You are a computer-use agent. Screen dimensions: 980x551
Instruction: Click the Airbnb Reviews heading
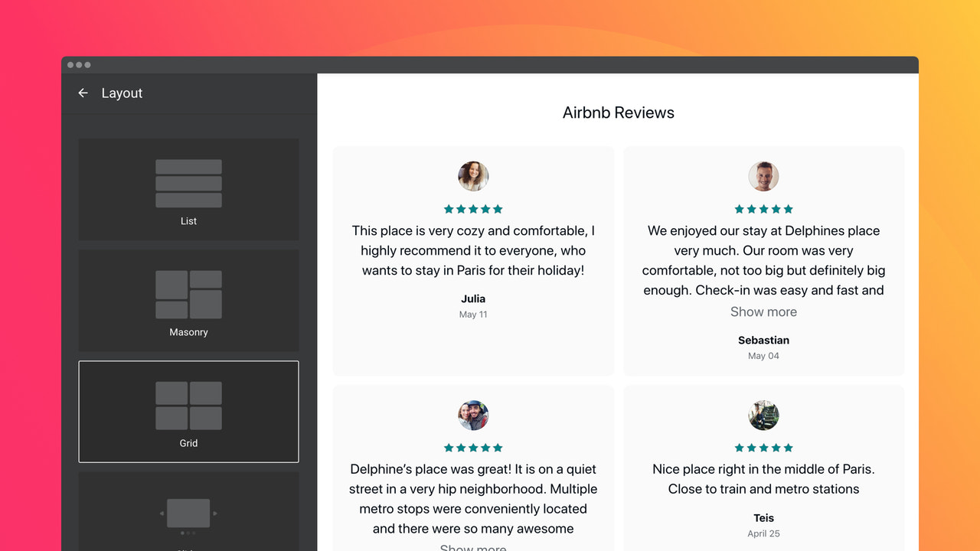coord(618,112)
